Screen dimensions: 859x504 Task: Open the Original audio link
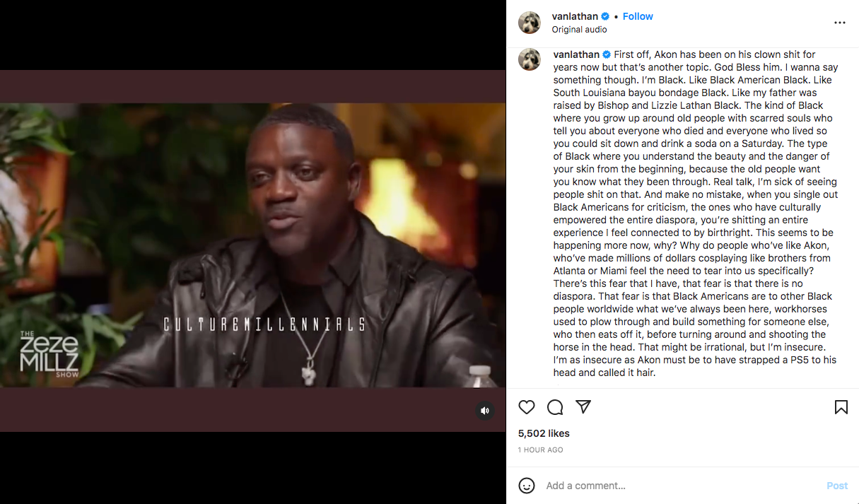(579, 30)
